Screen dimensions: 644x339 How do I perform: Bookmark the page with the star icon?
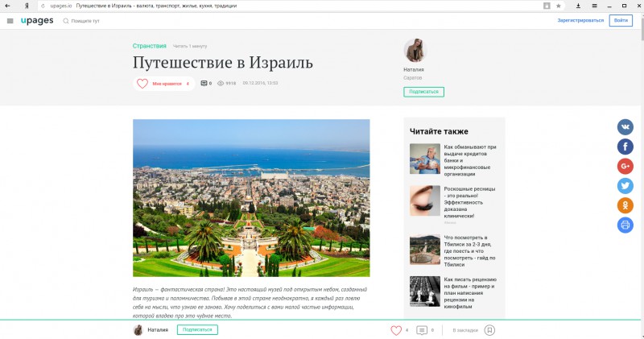pyautogui.click(x=559, y=6)
